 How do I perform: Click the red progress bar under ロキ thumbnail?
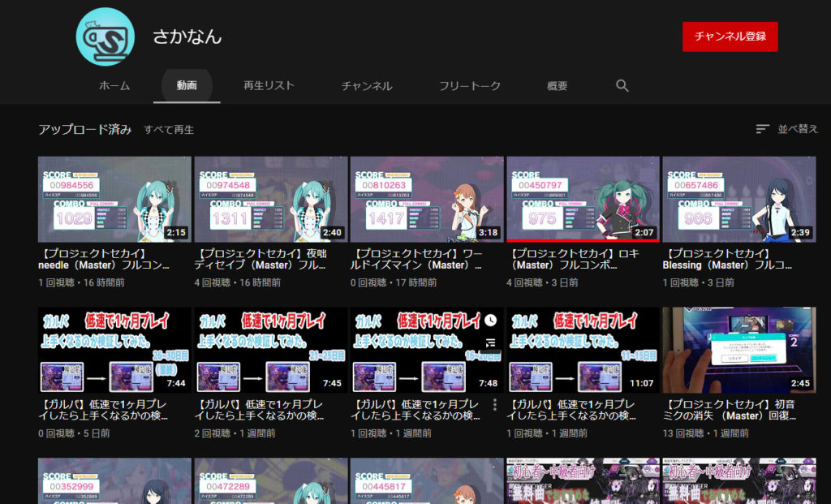tap(583, 241)
